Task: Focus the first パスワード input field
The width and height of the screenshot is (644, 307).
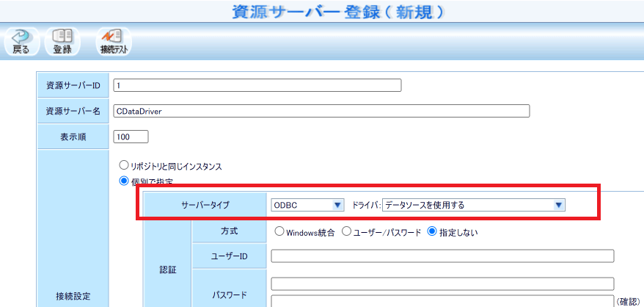Action: pos(442,283)
